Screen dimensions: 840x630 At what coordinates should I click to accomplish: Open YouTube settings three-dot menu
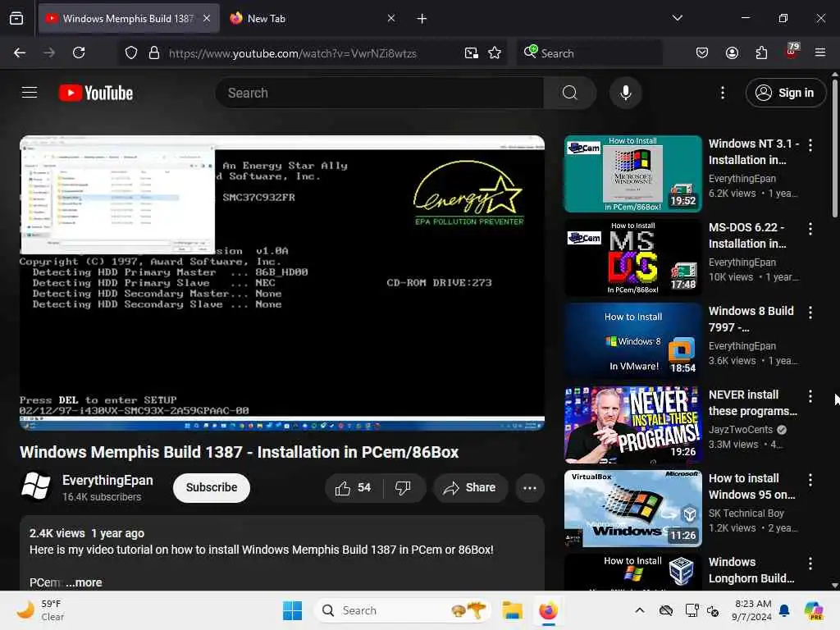(723, 93)
